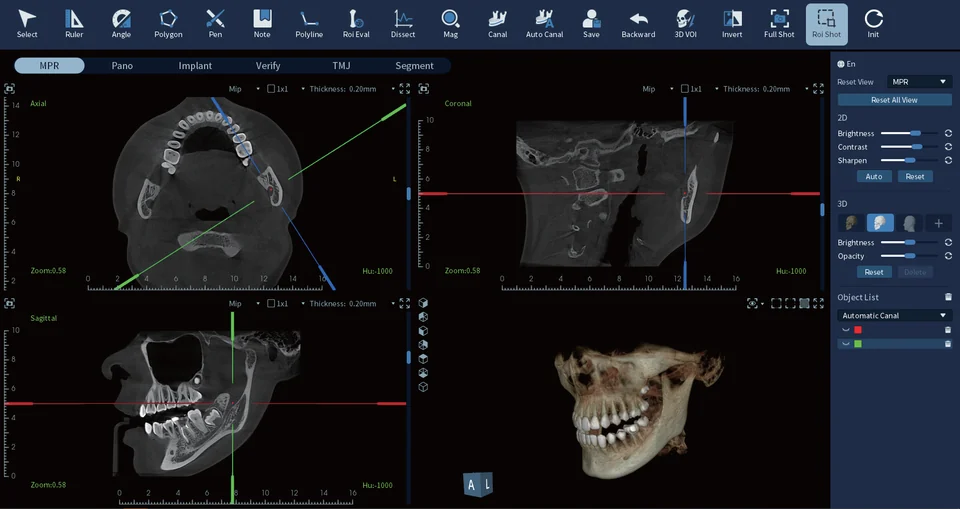Toggle visibility of green canal object
Image resolution: width=960 pixels, height=509 pixels.
point(846,344)
